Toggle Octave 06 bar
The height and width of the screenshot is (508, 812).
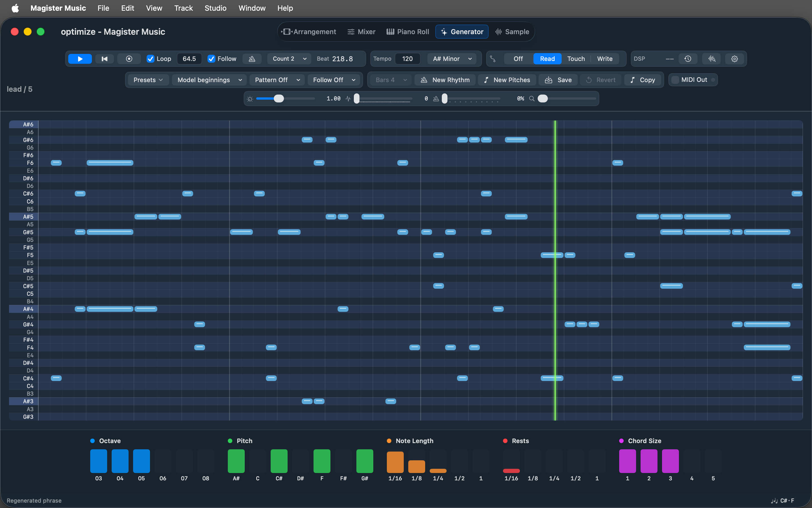pos(163,461)
